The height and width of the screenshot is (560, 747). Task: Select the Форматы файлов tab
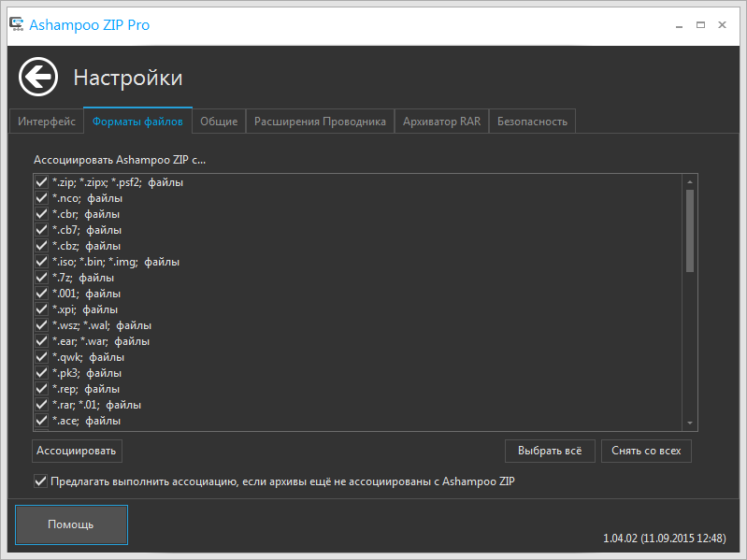[x=137, y=122]
